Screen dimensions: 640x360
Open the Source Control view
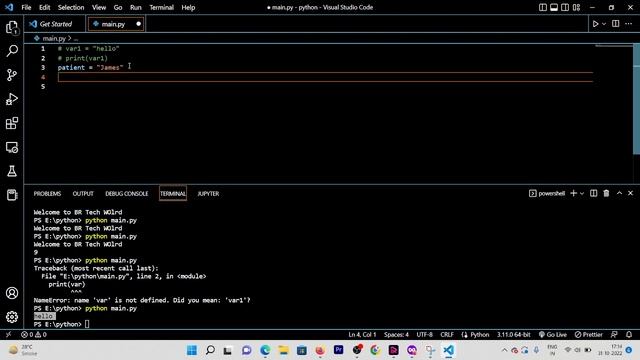pyautogui.click(x=12, y=75)
